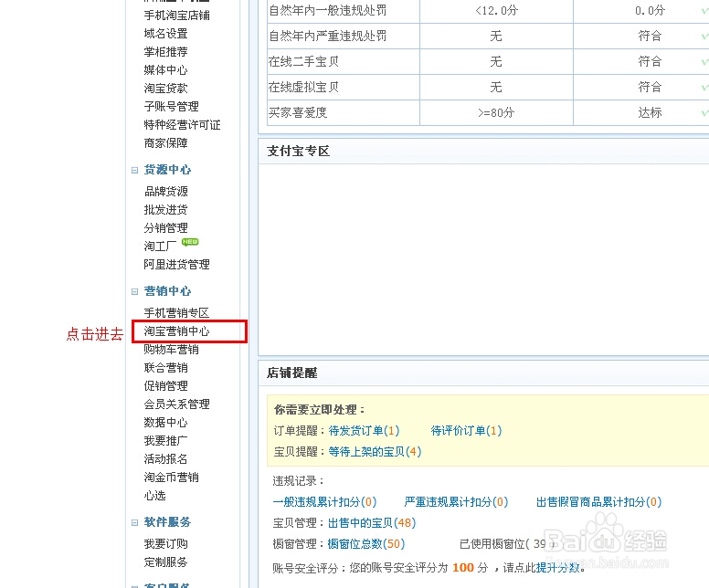The image size is (709, 588).
Task: Select the 达标 status cell
Action: tap(650, 112)
